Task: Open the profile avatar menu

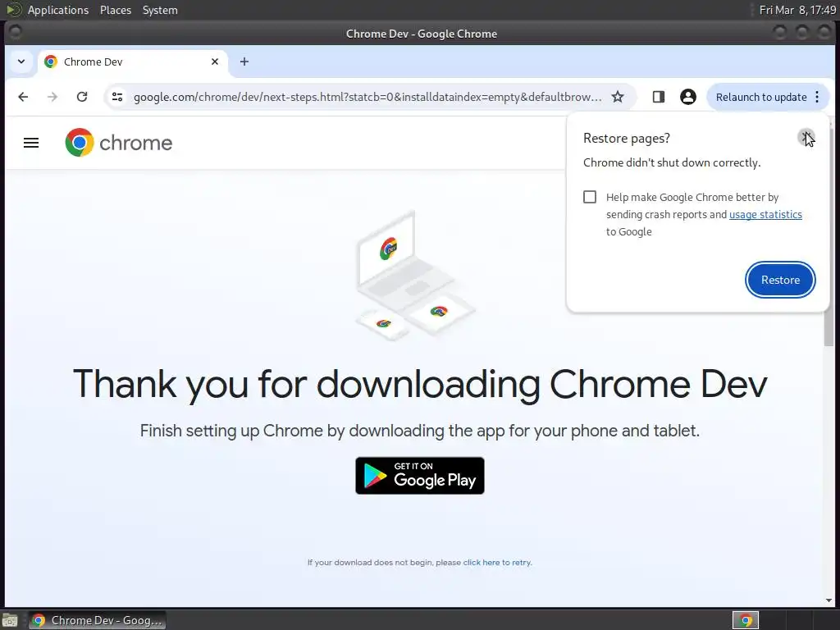Action: click(x=688, y=97)
